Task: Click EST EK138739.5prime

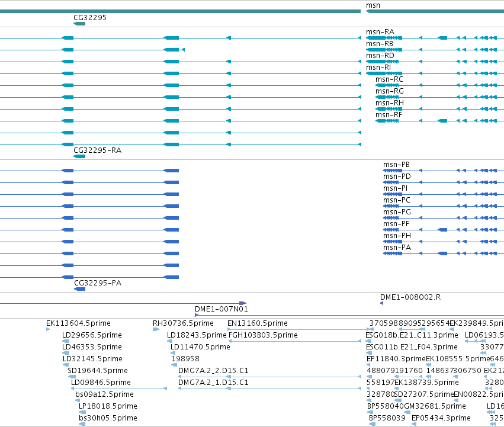Action: [x=426, y=383]
